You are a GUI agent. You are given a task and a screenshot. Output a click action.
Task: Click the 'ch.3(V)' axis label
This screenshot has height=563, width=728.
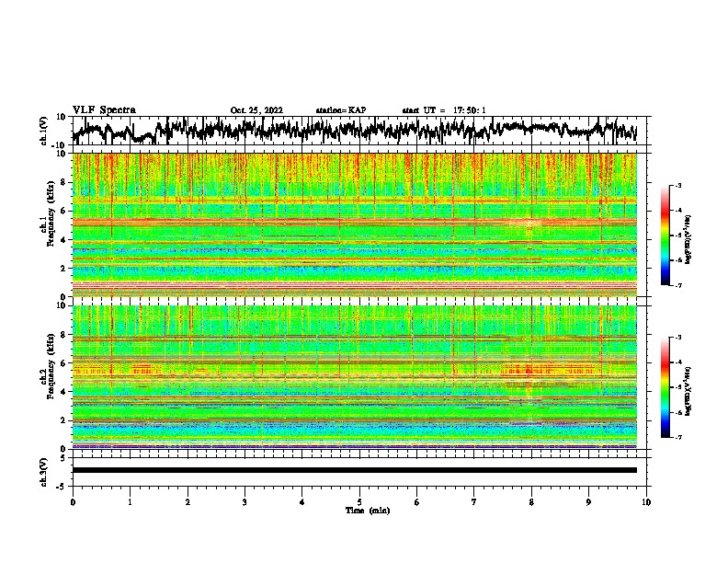pos(44,472)
